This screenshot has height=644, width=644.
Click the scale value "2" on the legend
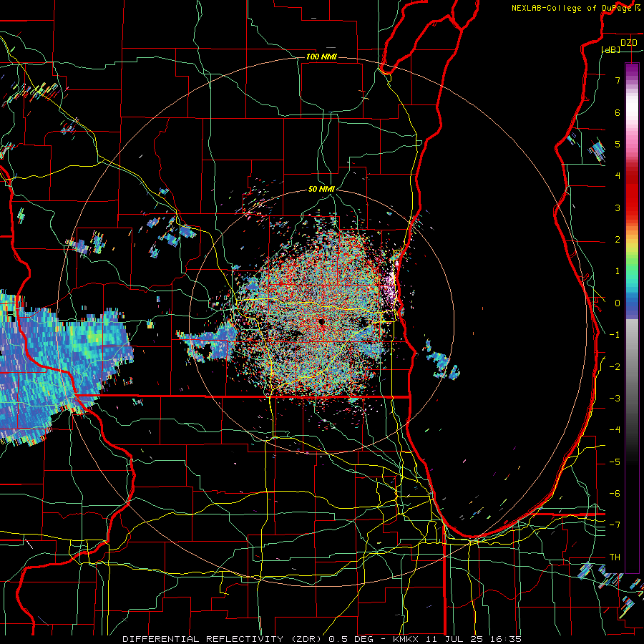618,240
